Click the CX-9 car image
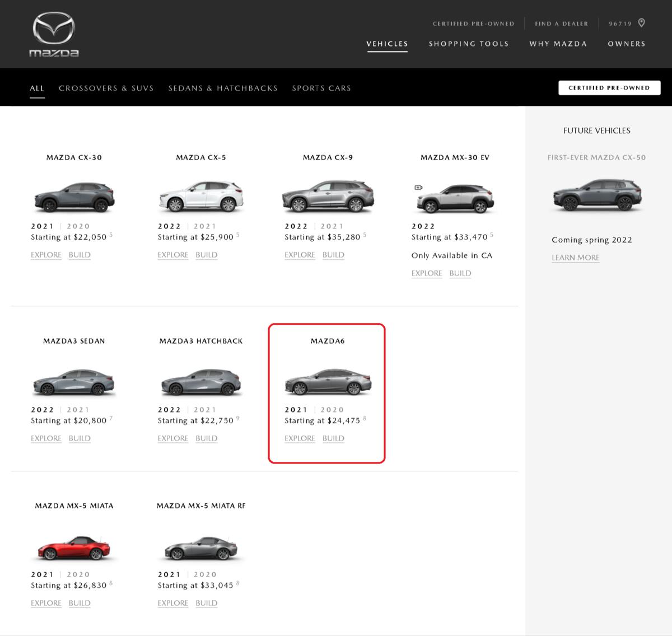The image size is (672, 636). click(x=328, y=196)
